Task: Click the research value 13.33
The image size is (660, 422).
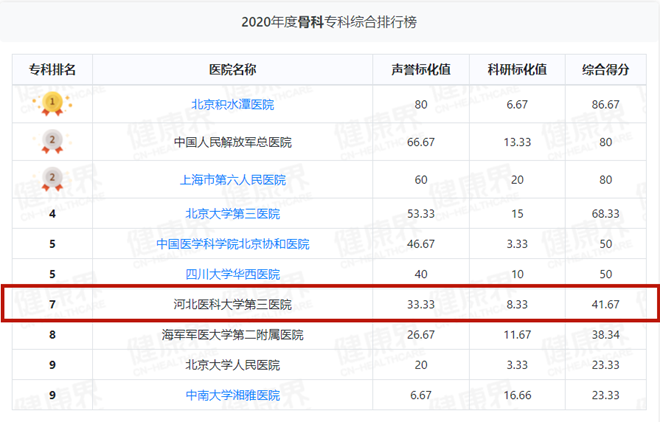Action: tap(517, 142)
